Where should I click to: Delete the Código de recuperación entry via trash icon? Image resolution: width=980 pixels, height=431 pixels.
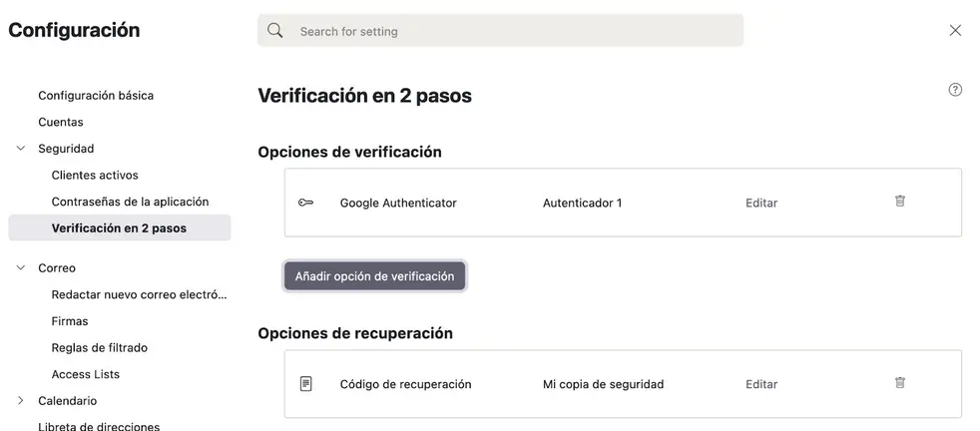point(899,383)
